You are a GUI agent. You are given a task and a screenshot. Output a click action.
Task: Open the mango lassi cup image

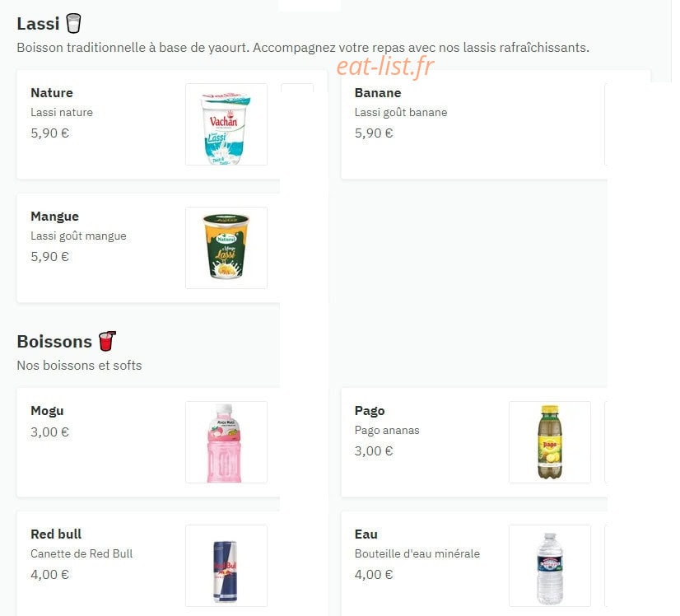(226, 248)
